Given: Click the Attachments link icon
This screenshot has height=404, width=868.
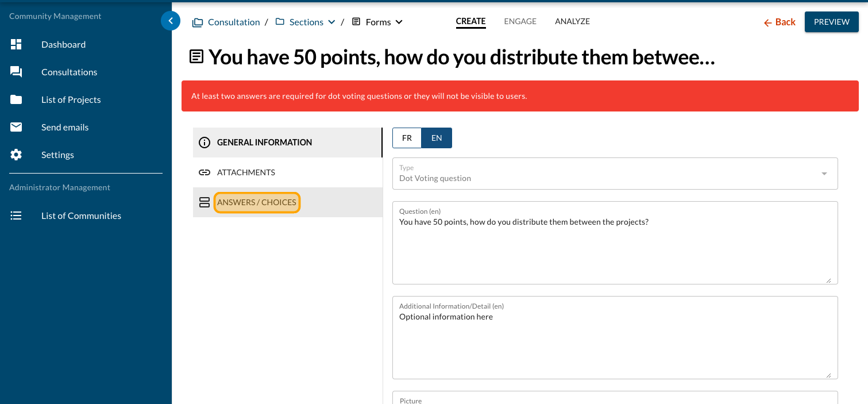Looking at the screenshot, I should point(205,172).
